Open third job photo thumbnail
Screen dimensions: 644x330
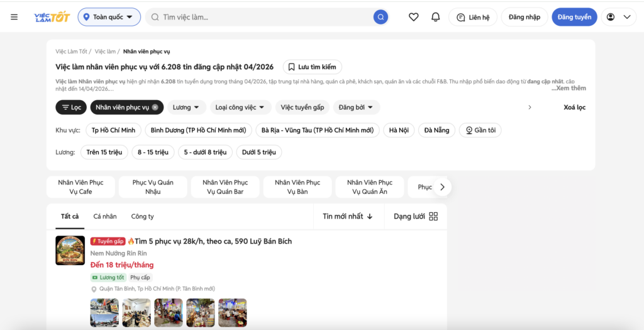tap(169, 313)
